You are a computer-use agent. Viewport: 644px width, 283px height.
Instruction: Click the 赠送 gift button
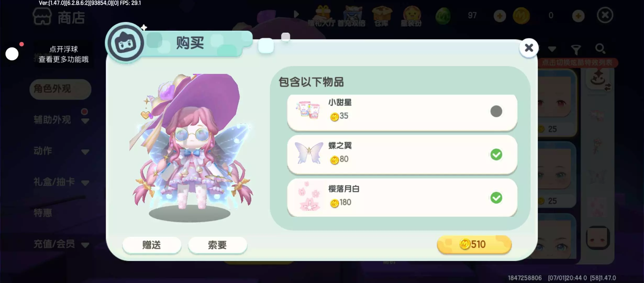[152, 245]
